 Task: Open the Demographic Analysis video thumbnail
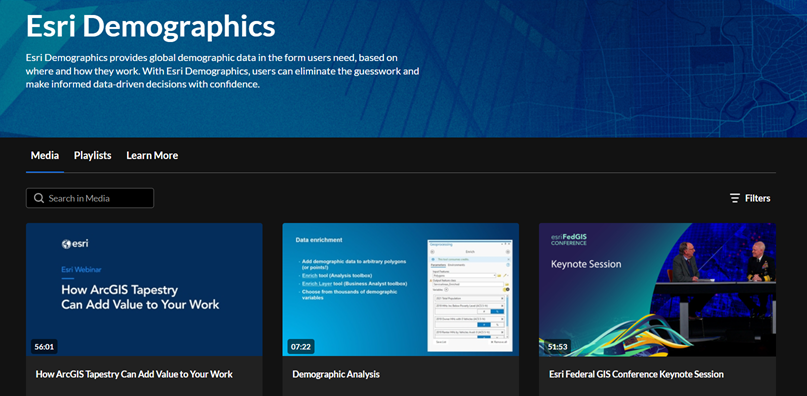tap(400, 289)
